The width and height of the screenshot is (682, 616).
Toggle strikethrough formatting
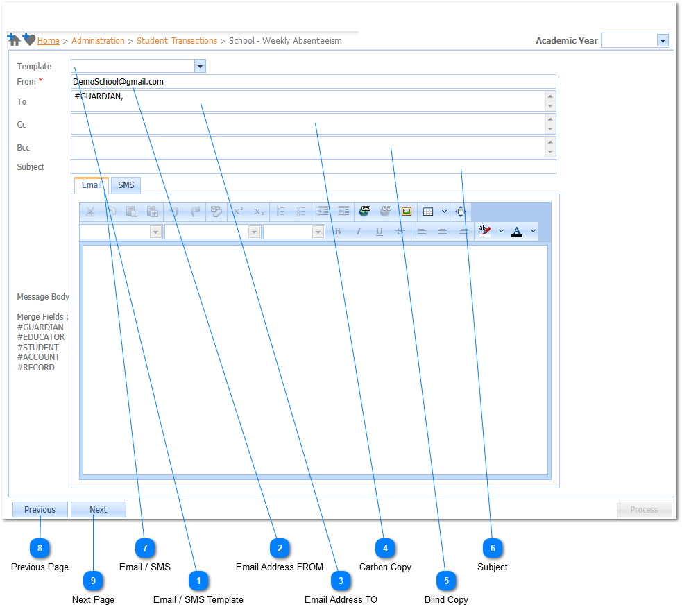[x=400, y=232]
